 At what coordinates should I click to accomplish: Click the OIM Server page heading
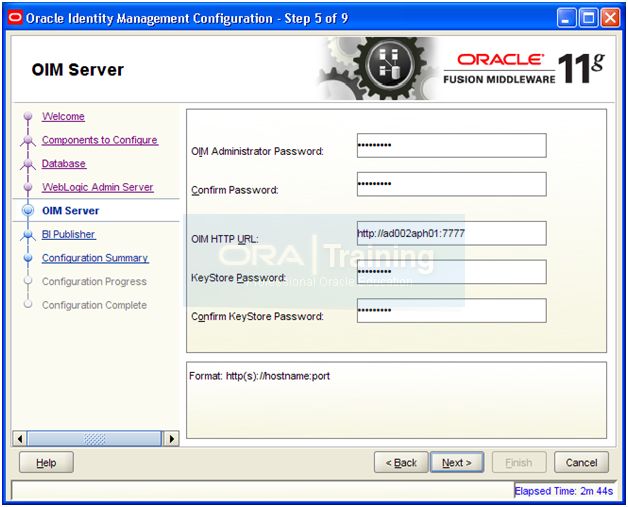pyautogui.click(x=78, y=70)
